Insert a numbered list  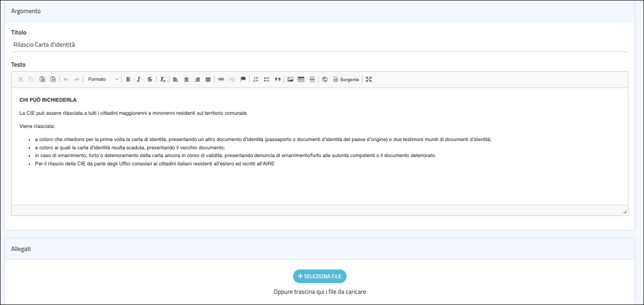256,79
